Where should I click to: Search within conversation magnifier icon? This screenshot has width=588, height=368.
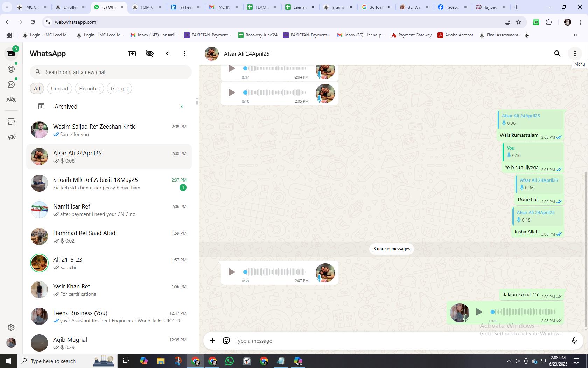(x=558, y=54)
